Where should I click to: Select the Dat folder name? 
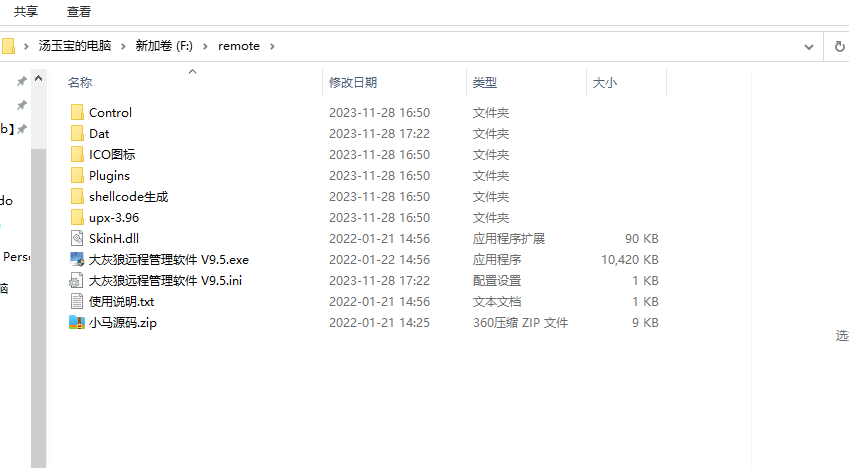[x=99, y=134]
